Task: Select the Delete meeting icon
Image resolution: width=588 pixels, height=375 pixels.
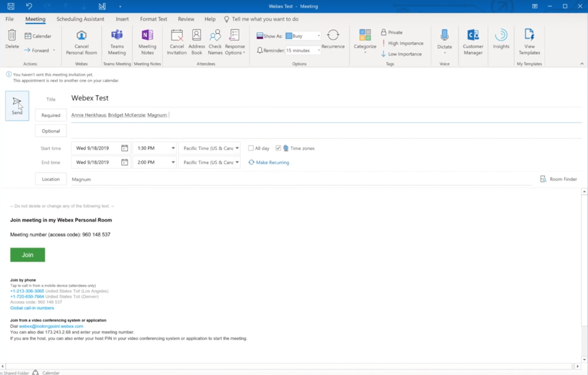Action: (x=11, y=42)
